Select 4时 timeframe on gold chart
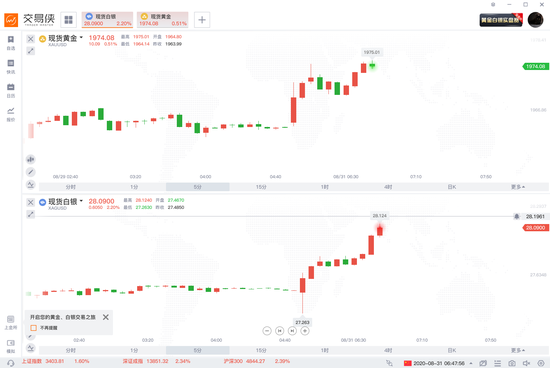This screenshot has width=550, height=368. (388, 187)
